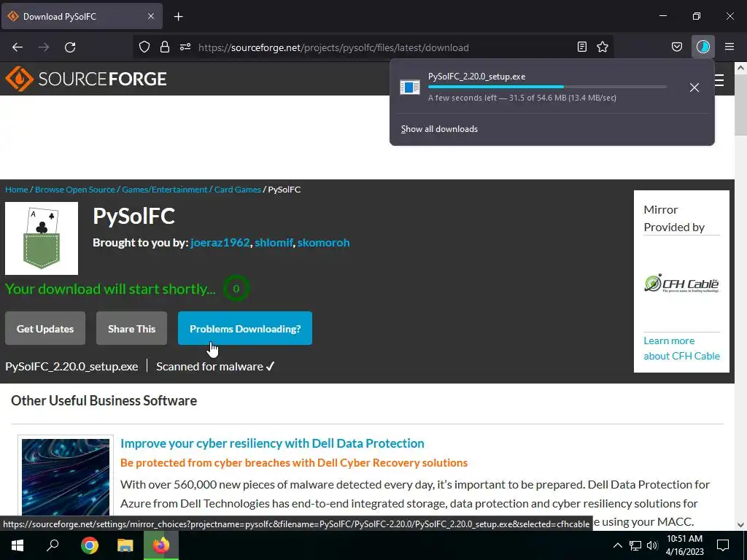Open the volume tray icon
This screenshot has width=747, height=560.
[651, 545]
